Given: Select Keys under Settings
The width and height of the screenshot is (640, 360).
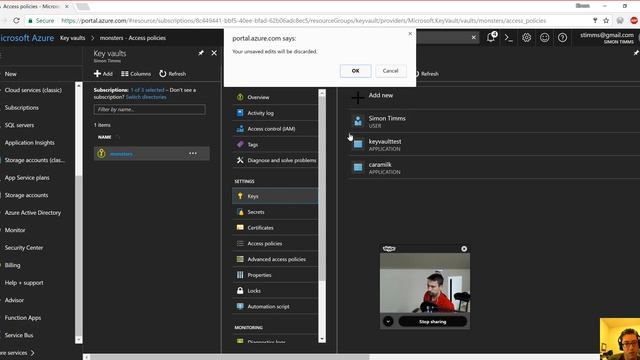Looking at the screenshot, I should 275,196.
